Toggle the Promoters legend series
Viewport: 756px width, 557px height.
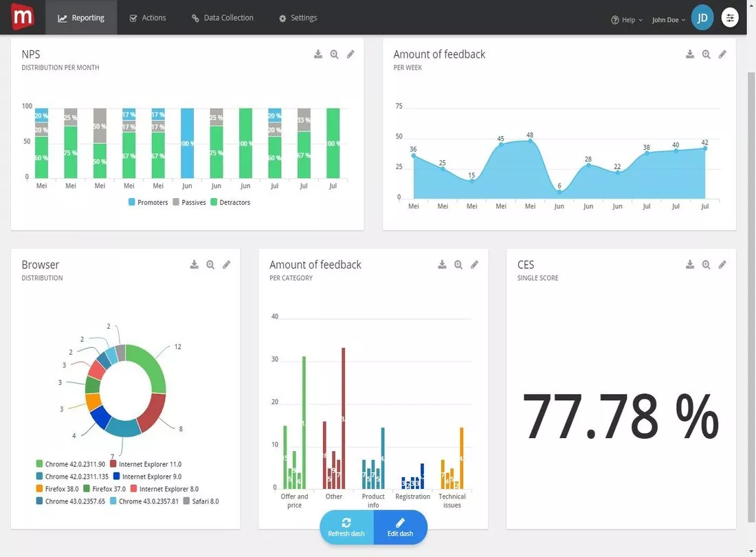[x=148, y=202]
